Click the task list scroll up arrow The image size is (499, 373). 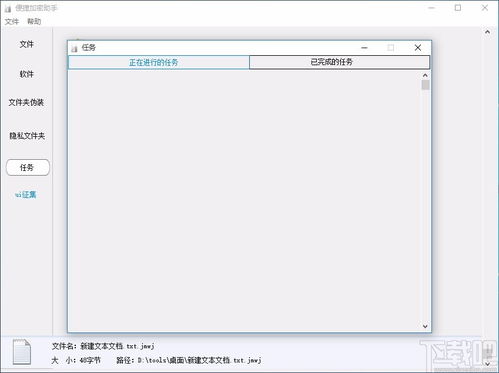[425, 75]
